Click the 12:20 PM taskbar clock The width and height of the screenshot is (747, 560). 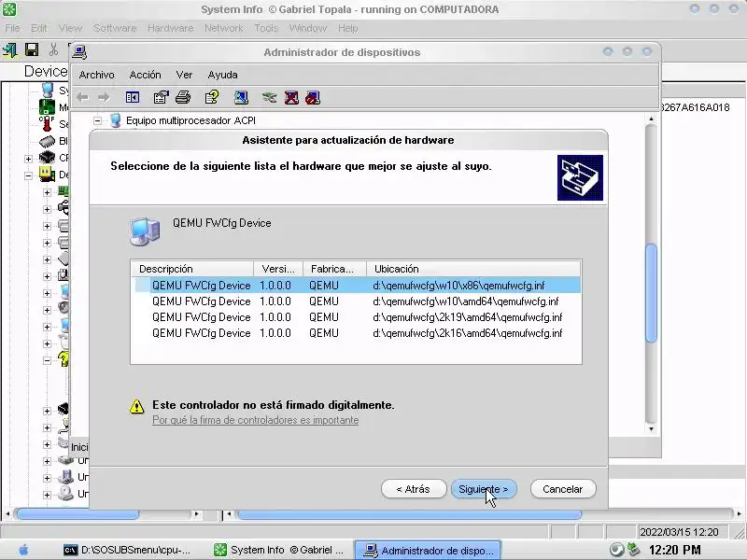(x=674, y=550)
